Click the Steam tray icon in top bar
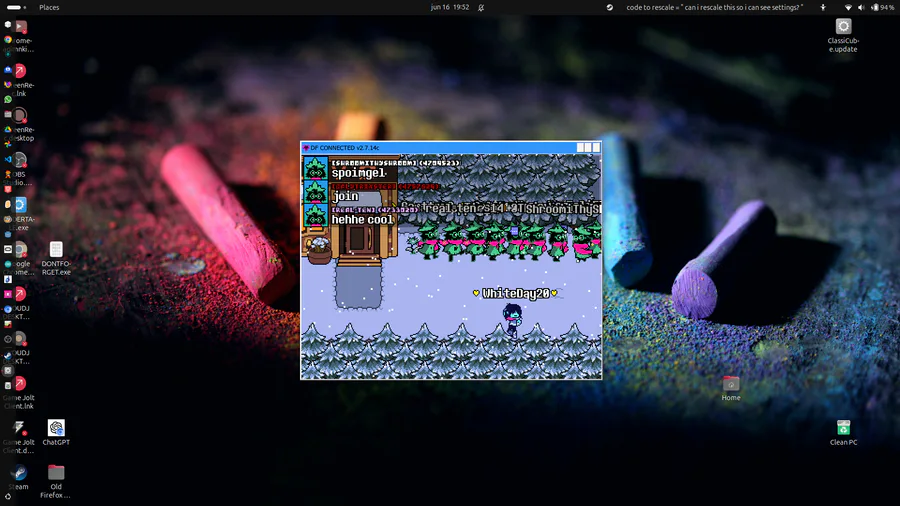The image size is (900, 506). [x=610, y=7]
